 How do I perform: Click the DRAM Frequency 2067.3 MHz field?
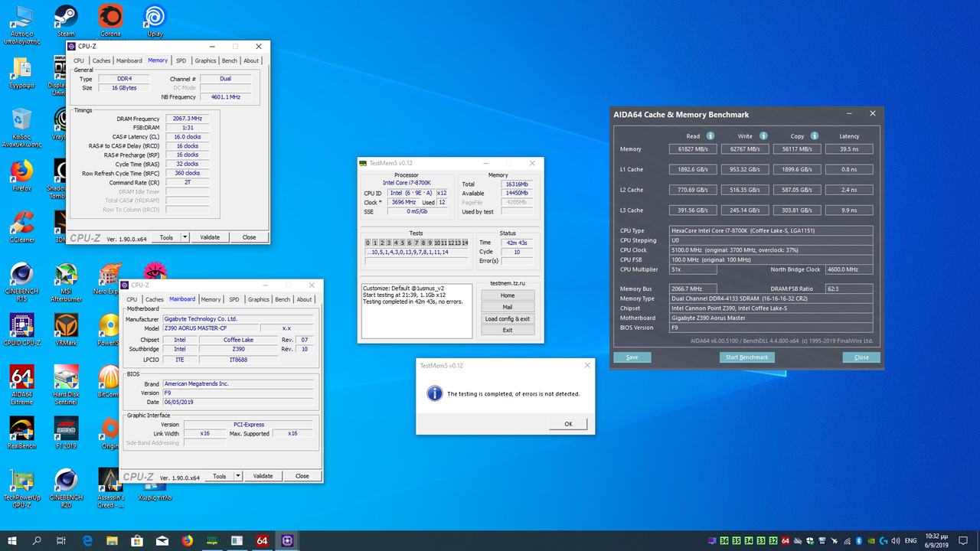click(x=187, y=119)
